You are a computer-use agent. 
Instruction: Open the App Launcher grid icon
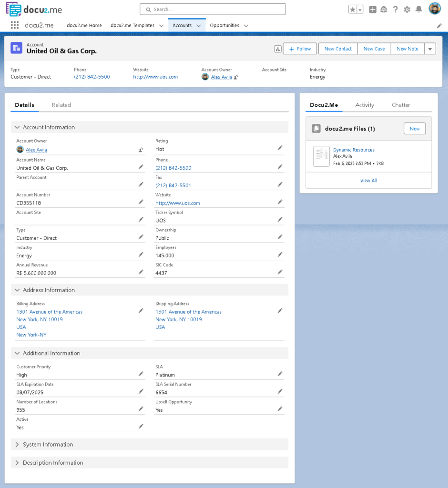[x=15, y=25]
